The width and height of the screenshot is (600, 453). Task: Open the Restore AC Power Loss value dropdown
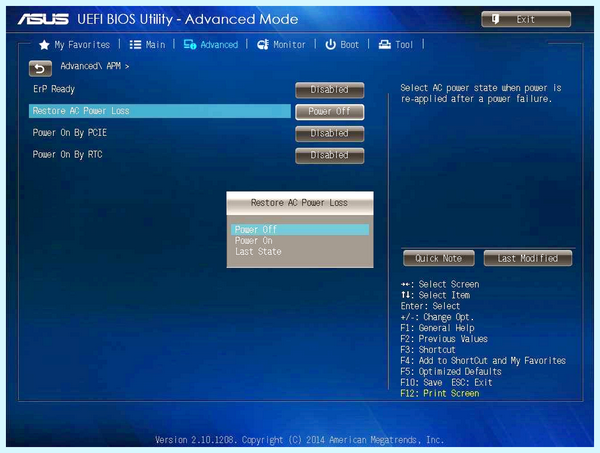329,112
